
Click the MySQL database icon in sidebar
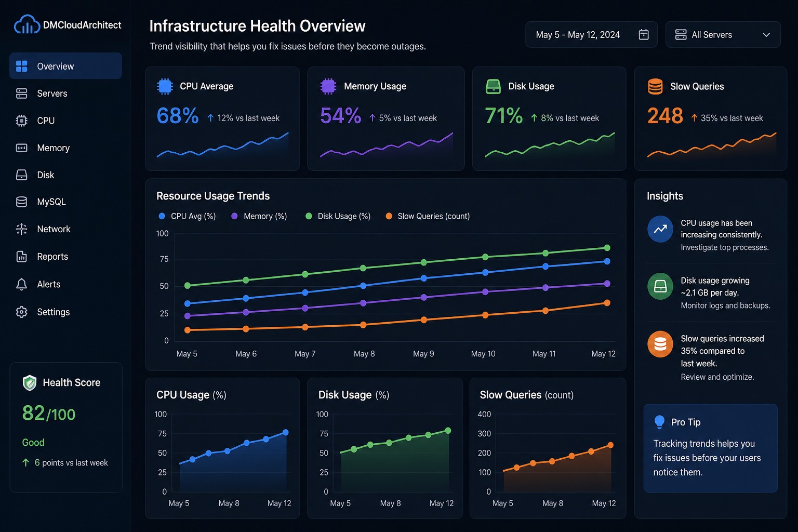pos(21,202)
